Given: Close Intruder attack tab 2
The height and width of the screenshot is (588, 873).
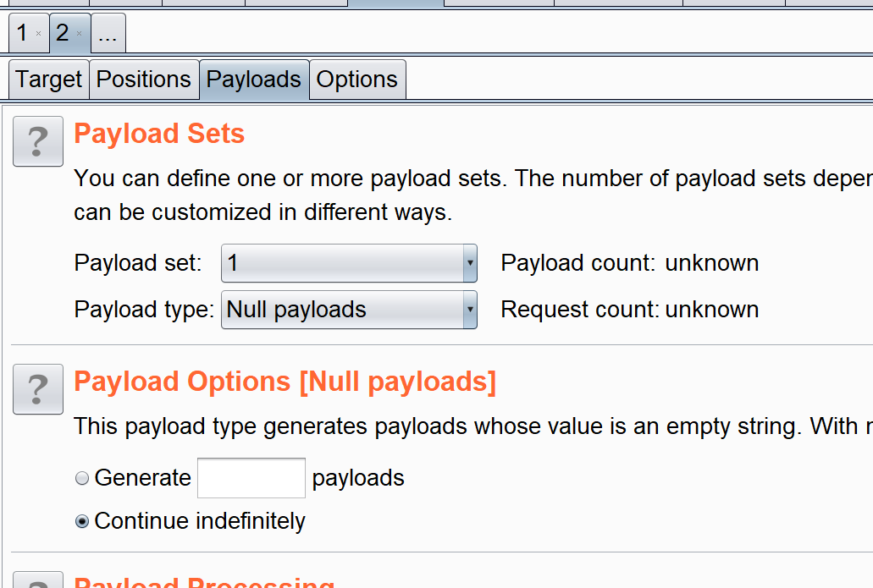Looking at the screenshot, I should [80, 34].
